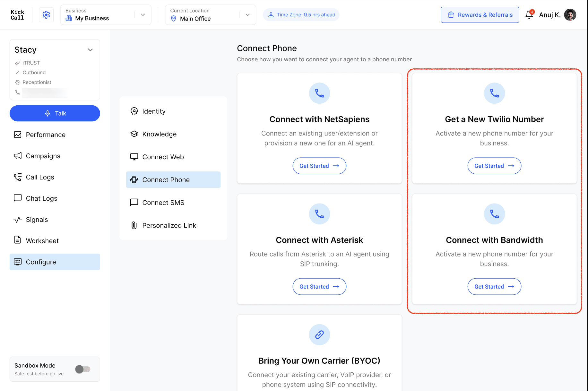Go to Connect Web
The height and width of the screenshot is (391, 588).
(x=173, y=157)
